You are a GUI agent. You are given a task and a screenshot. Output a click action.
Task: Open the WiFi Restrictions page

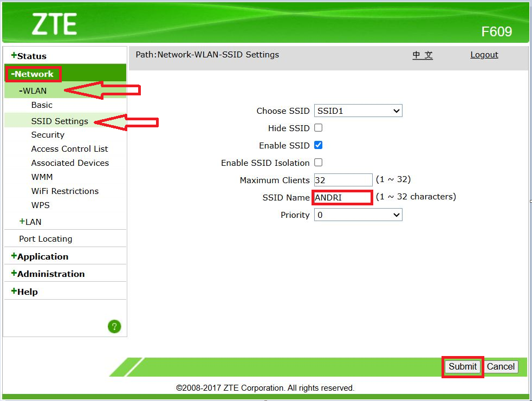point(64,191)
